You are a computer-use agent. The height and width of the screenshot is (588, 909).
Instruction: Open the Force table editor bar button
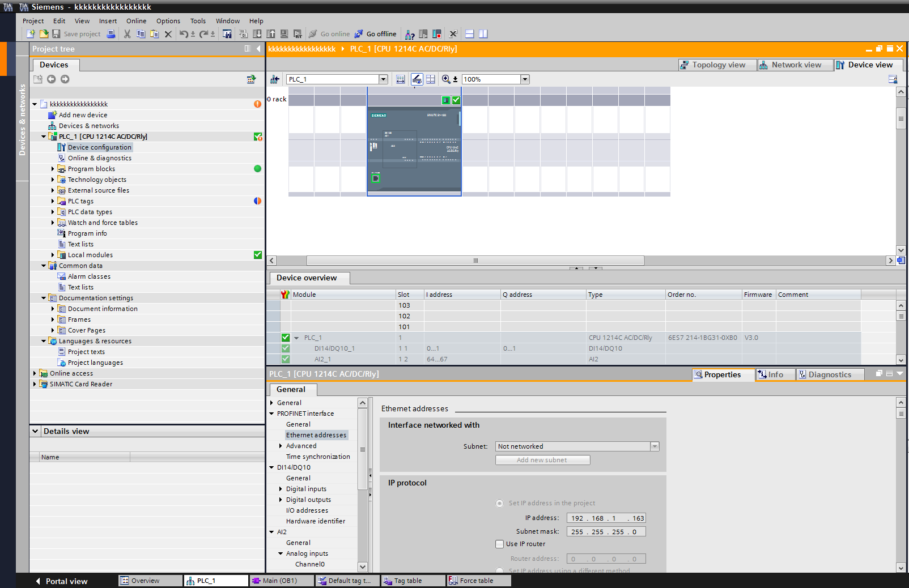(479, 581)
